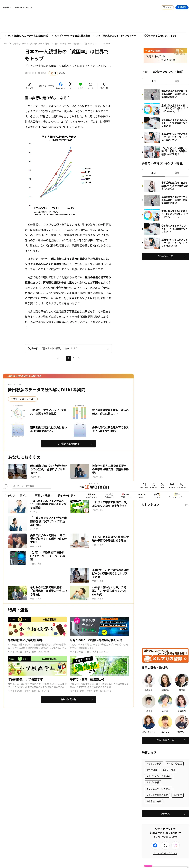Open the #キャリア構築 tag
This screenshot has height=868, width=192.
[154, 764]
